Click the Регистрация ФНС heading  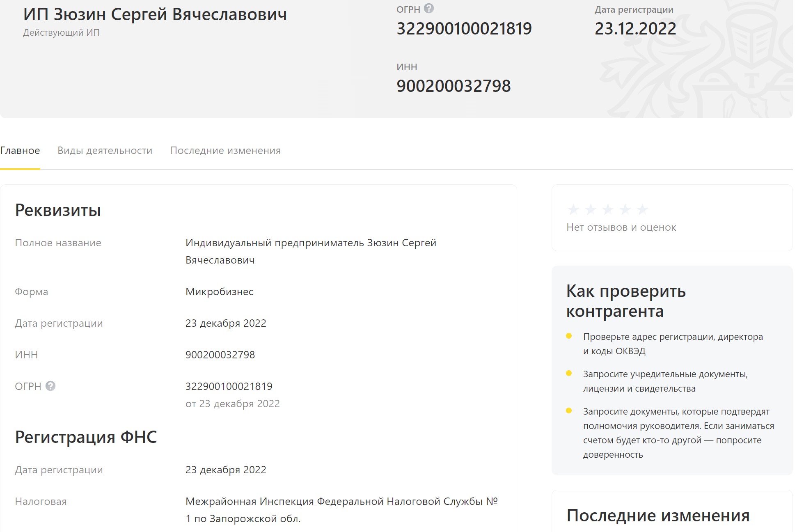pyautogui.click(x=86, y=437)
